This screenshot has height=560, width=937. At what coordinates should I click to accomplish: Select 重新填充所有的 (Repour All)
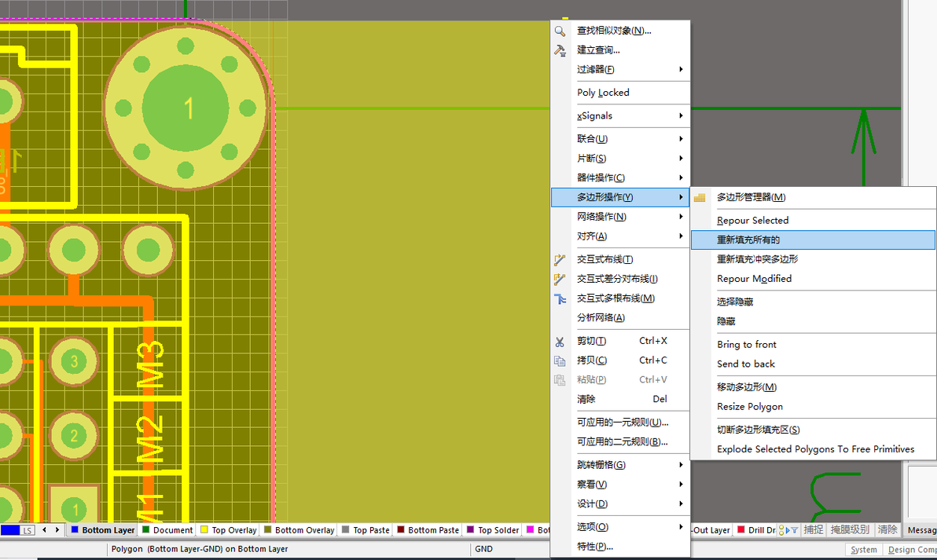click(x=813, y=240)
